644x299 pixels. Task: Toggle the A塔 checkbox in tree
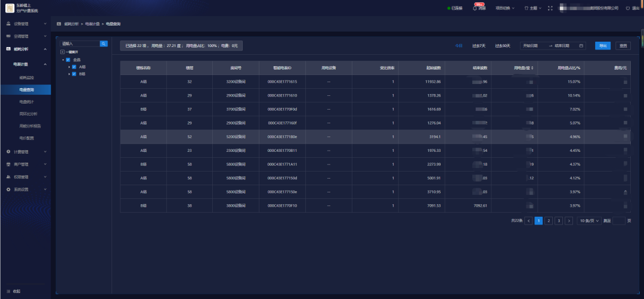coord(74,67)
